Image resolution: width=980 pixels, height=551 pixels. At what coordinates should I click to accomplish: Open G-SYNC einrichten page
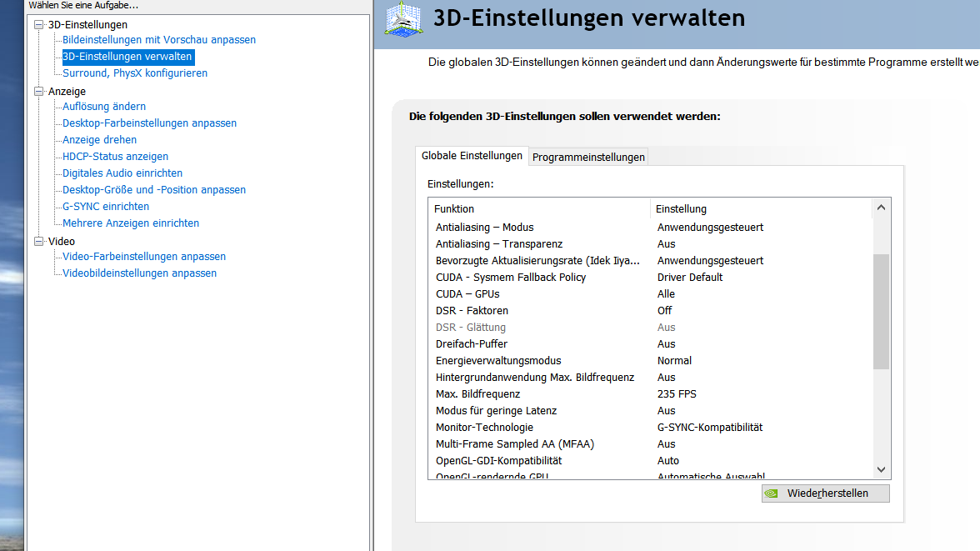click(x=106, y=207)
